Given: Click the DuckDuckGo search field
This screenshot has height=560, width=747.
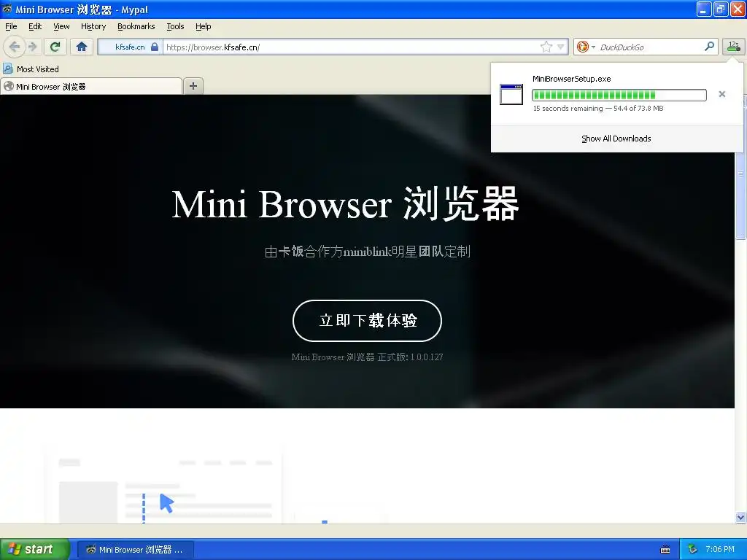Looking at the screenshot, I should pos(650,47).
